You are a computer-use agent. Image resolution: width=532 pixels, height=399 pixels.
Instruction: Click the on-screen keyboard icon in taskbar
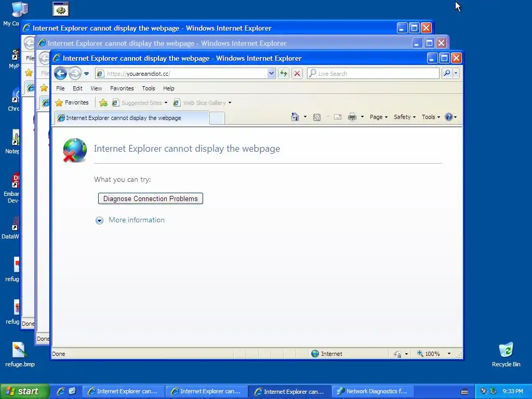click(464, 392)
